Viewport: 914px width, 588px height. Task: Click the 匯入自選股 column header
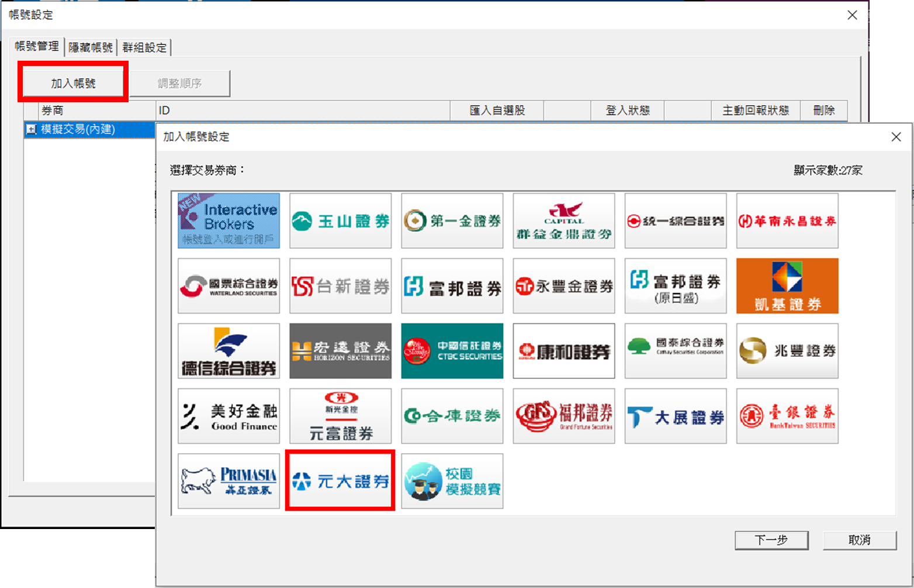[497, 110]
